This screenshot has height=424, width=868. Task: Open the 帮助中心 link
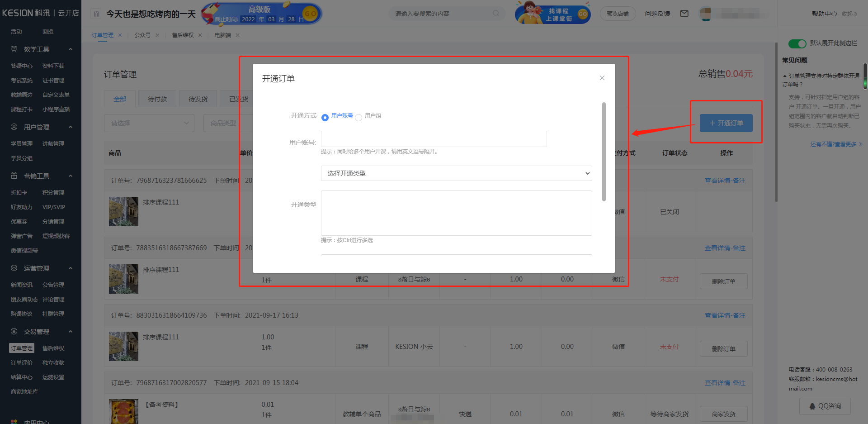point(824,14)
